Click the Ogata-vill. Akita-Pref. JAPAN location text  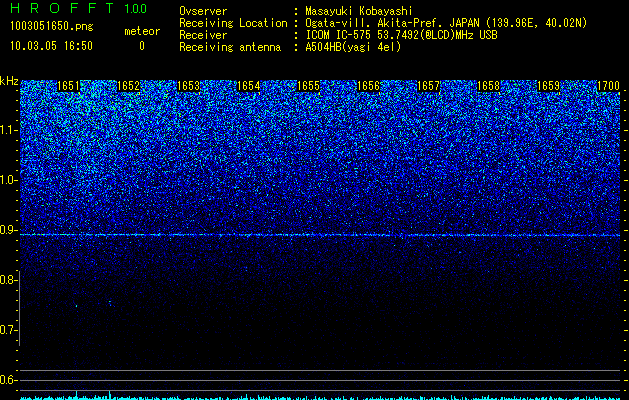[446, 23]
